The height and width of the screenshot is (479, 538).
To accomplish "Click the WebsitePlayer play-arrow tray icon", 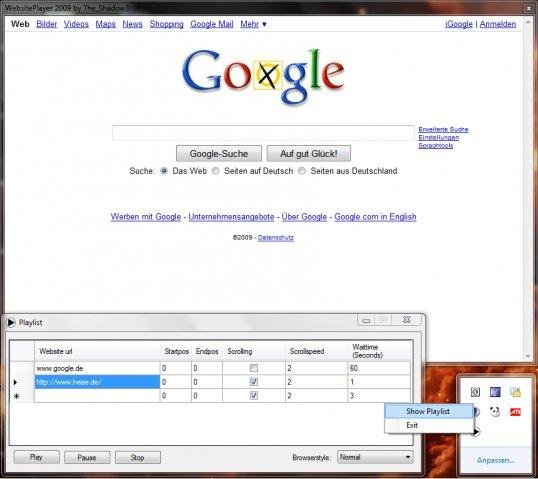I will [x=476, y=431].
